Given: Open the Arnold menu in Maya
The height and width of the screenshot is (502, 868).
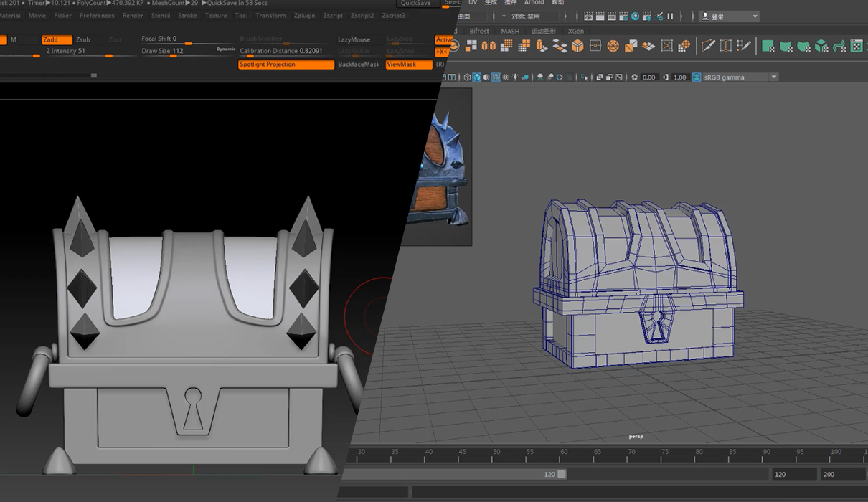Looking at the screenshot, I should pyautogui.click(x=534, y=3).
